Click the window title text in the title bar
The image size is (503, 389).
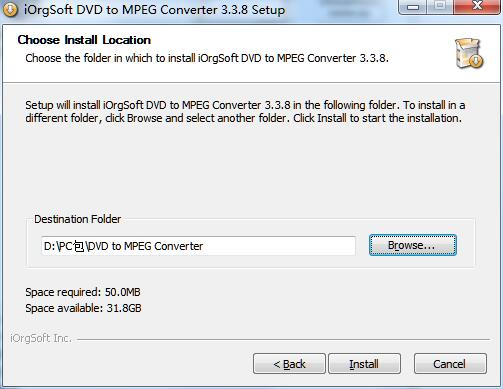(155, 10)
